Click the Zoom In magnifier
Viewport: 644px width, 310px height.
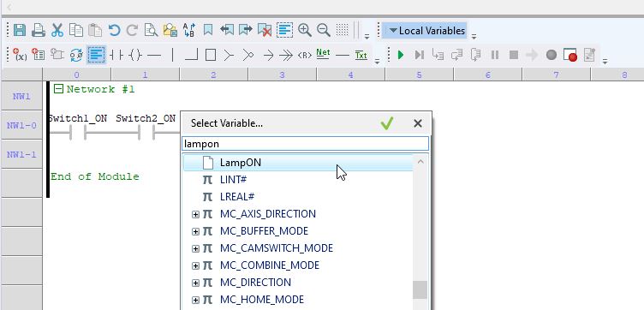(x=304, y=30)
